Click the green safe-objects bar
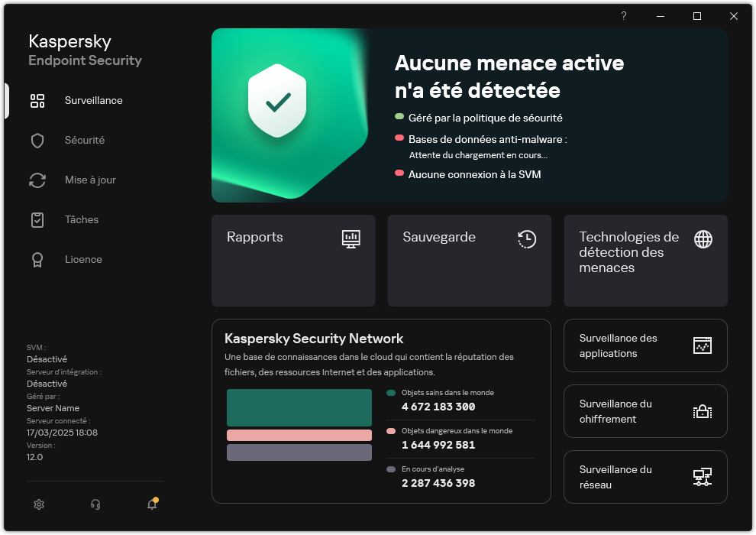 tap(299, 407)
